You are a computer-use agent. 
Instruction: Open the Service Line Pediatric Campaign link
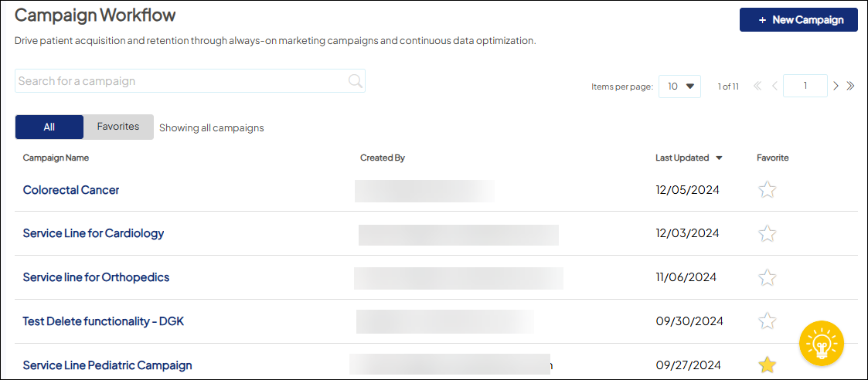pyautogui.click(x=107, y=365)
